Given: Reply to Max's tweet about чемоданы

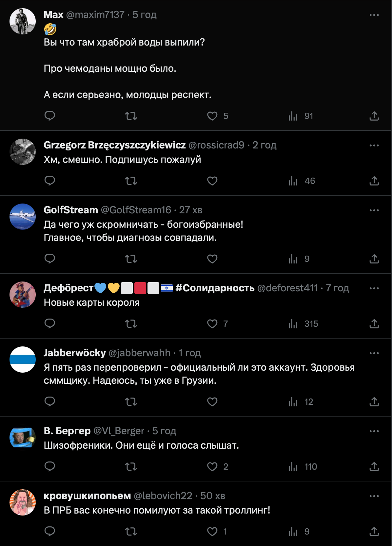Looking at the screenshot, I should pos(50,116).
